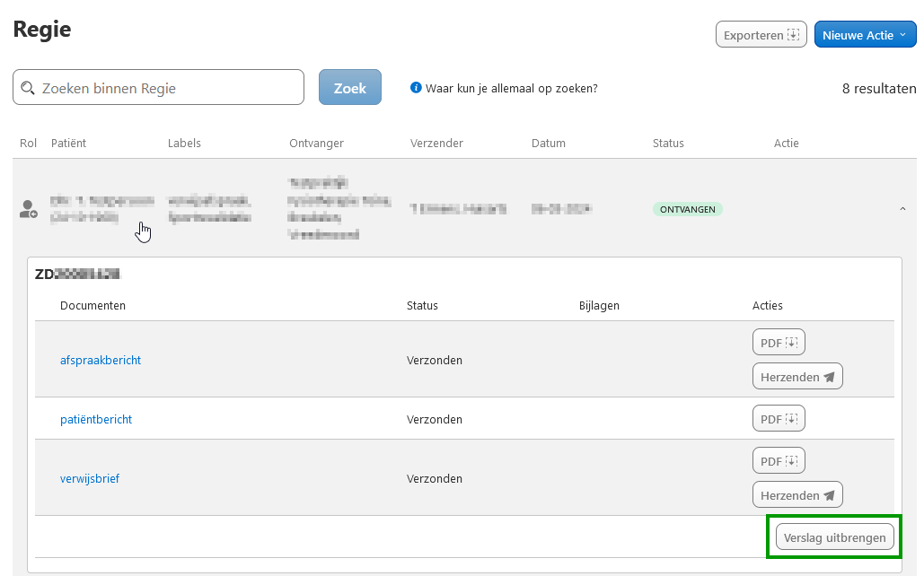The height and width of the screenshot is (576, 924).
Task: Click the Exporteren button
Action: (x=761, y=35)
